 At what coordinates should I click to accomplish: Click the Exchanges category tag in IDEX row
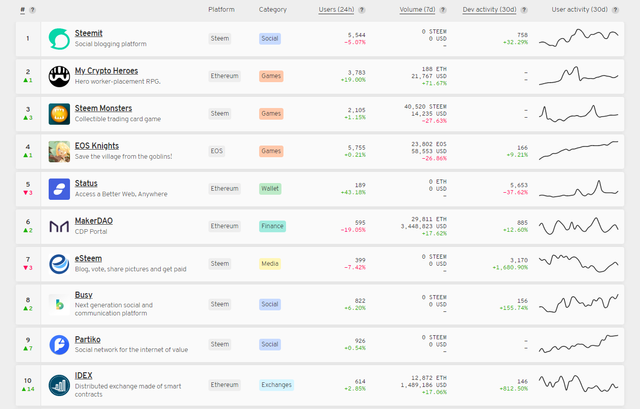(276, 385)
